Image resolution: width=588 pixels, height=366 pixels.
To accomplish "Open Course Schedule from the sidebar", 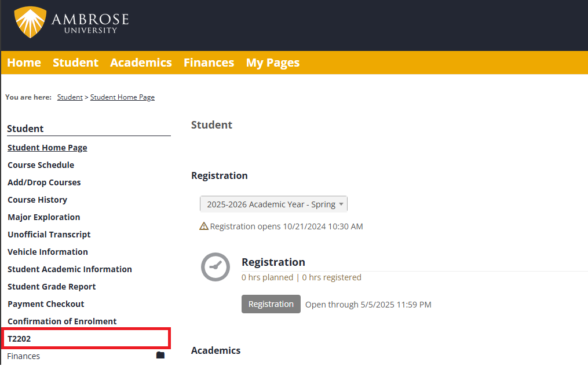I will (41, 165).
